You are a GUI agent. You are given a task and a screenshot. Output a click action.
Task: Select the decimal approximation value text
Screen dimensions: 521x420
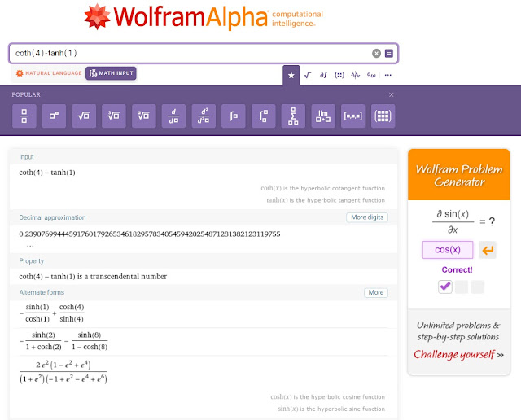(x=150, y=234)
